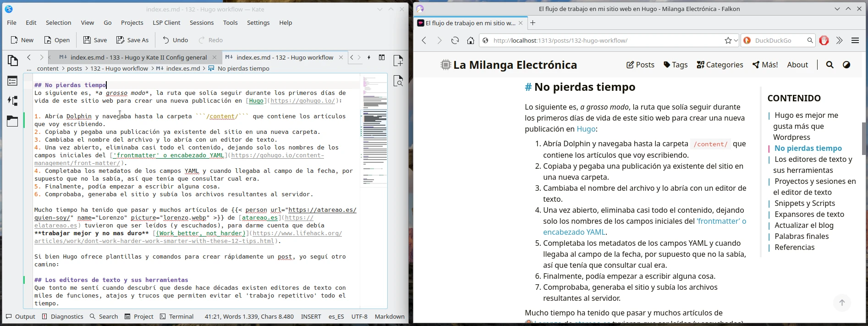Viewport: 868px width, 326px height.
Task: Reload the page in Falkon
Action: pos(455,40)
